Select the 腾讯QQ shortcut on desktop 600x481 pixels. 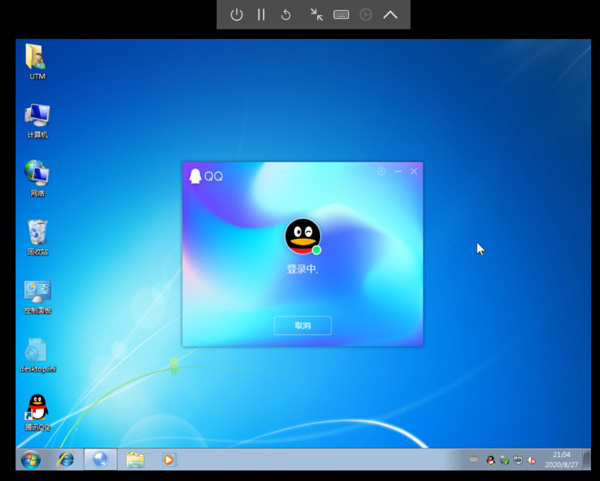37,413
